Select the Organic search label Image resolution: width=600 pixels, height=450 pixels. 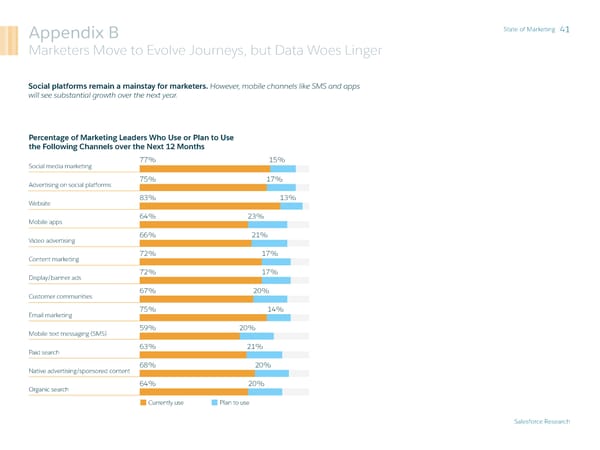pos(50,389)
